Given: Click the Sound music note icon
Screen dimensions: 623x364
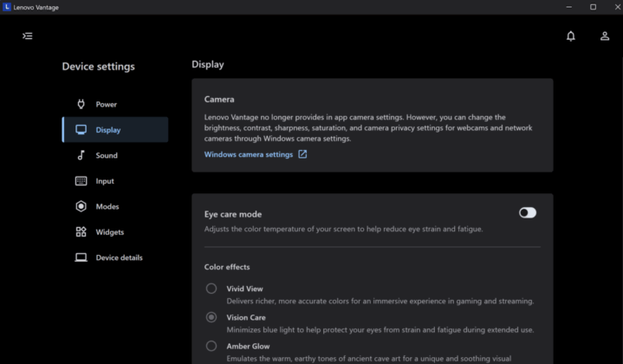Looking at the screenshot, I should point(81,155).
